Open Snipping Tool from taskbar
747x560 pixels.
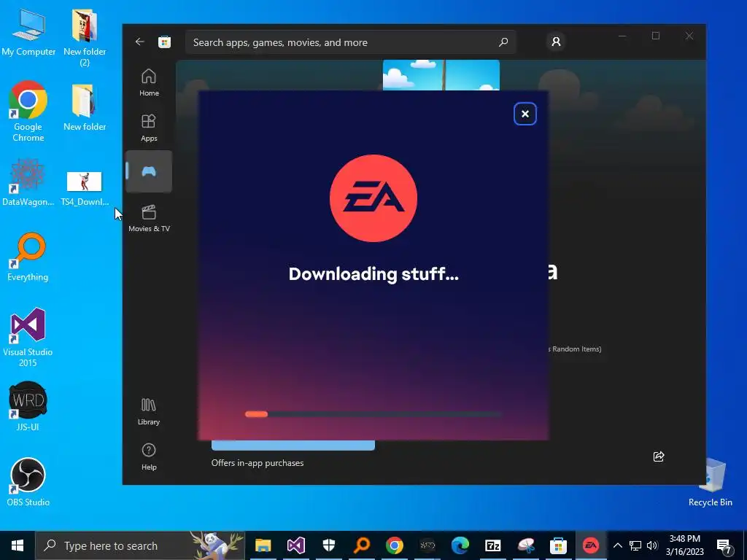pos(526,545)
